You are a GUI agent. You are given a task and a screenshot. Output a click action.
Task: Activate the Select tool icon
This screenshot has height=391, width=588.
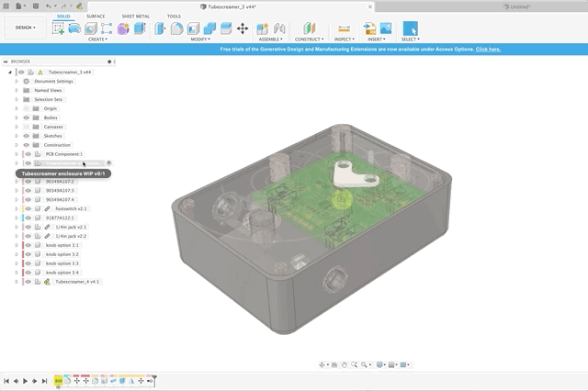click(x=410, y=28)
